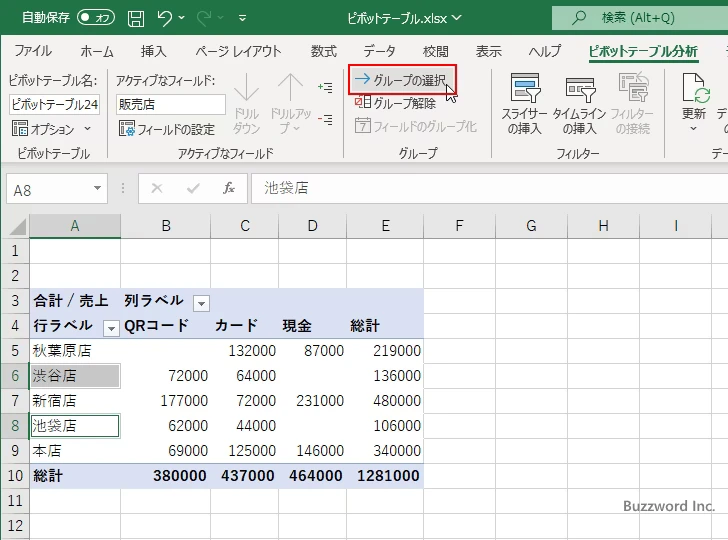728x540 pixels.
Task: Click グループの選択 button
Action: tap(402, 80)
